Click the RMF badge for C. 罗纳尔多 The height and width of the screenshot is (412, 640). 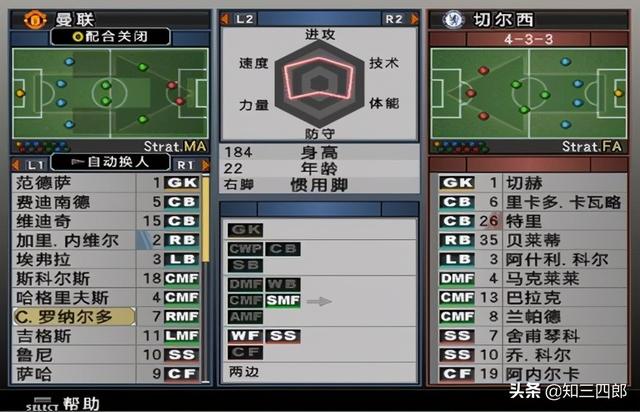tap(182, 316)
